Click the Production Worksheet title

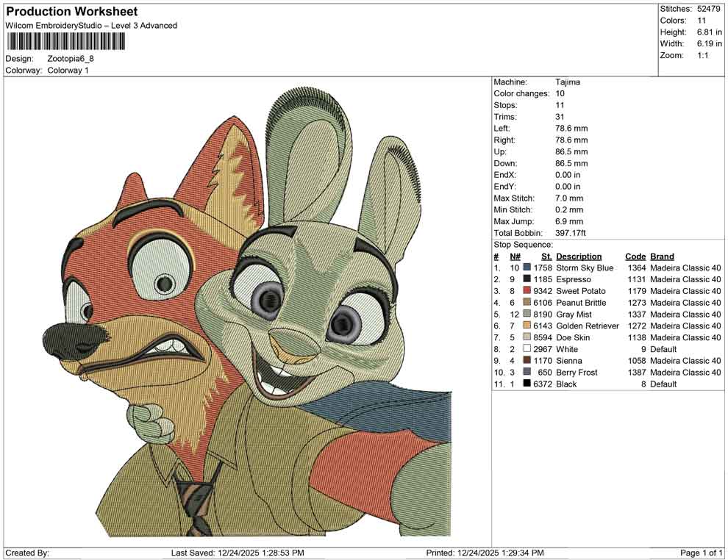point(71,11)
